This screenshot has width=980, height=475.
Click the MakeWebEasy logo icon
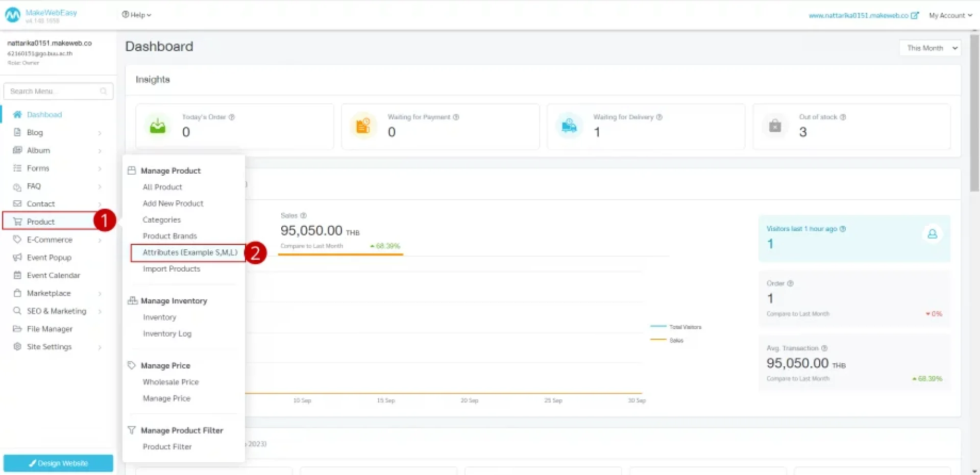(12, 15)
